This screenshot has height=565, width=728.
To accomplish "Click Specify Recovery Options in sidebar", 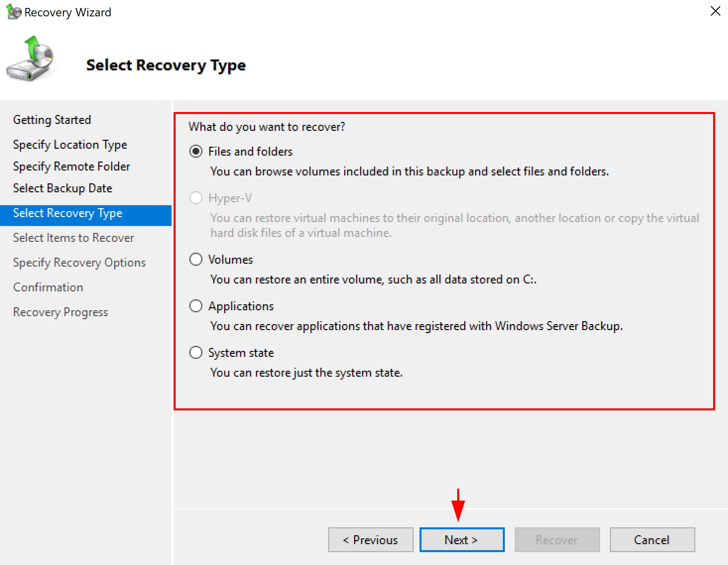I will click(79, 263).
